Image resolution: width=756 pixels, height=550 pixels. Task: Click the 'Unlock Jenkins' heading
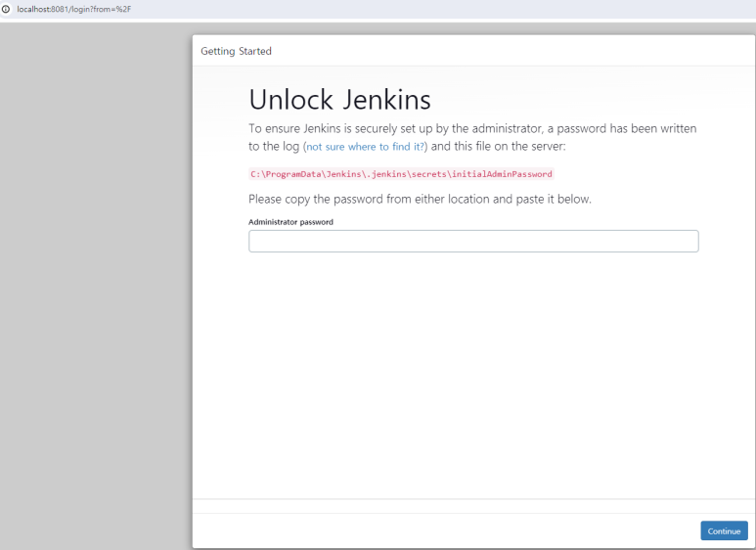coord(340,100)
